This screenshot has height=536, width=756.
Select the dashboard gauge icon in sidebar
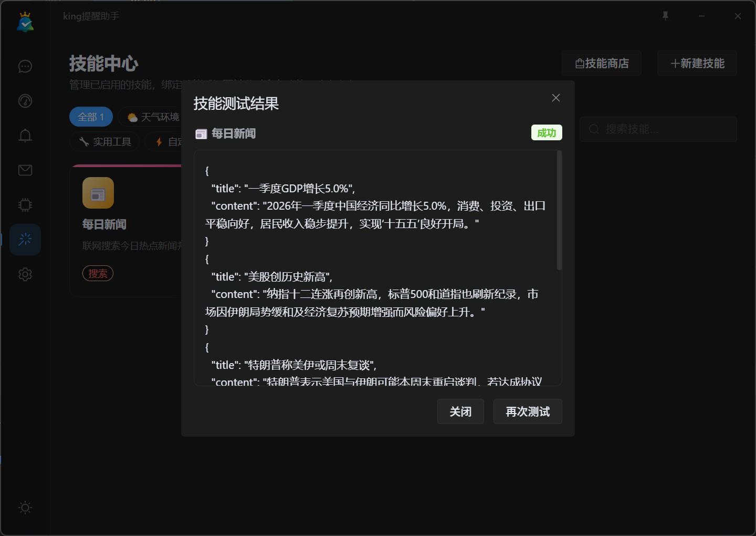click(25, 101)
